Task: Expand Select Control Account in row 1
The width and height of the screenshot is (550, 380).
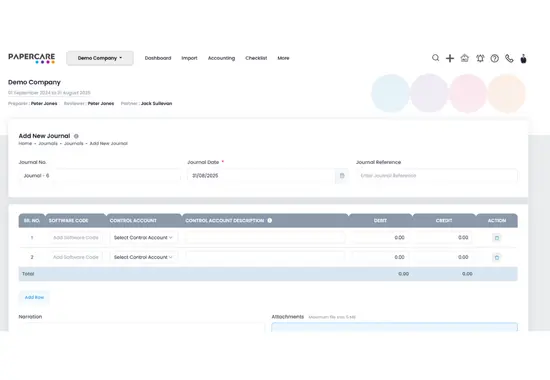Action: click(143, 238)
